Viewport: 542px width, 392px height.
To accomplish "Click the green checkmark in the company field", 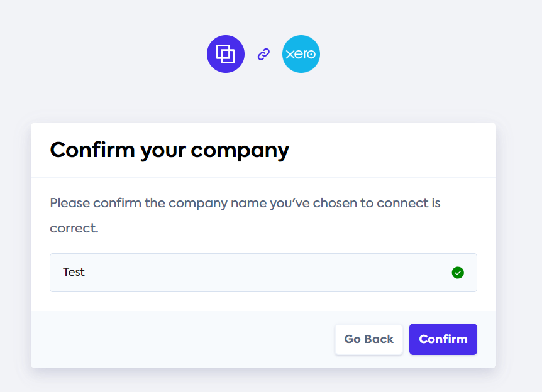I will coord(458,273).
